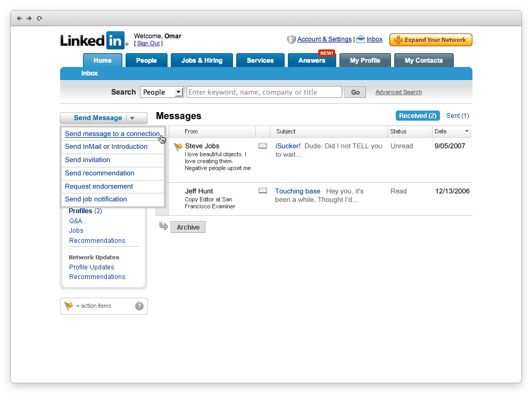532x397 pixels.
Task: Click the Sign Out link
Action: pos(148,44)
